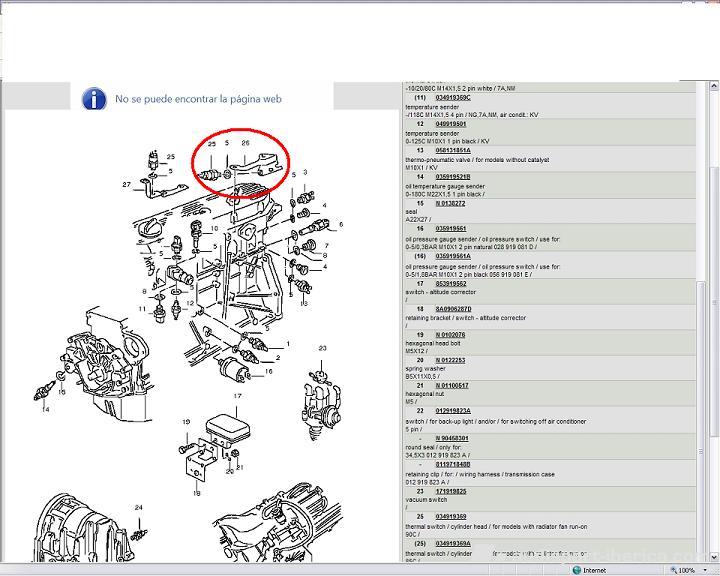Viewport: 720px width, 576px height.
Task: Click spec text 'M5X12 /'
Action: 416,351
